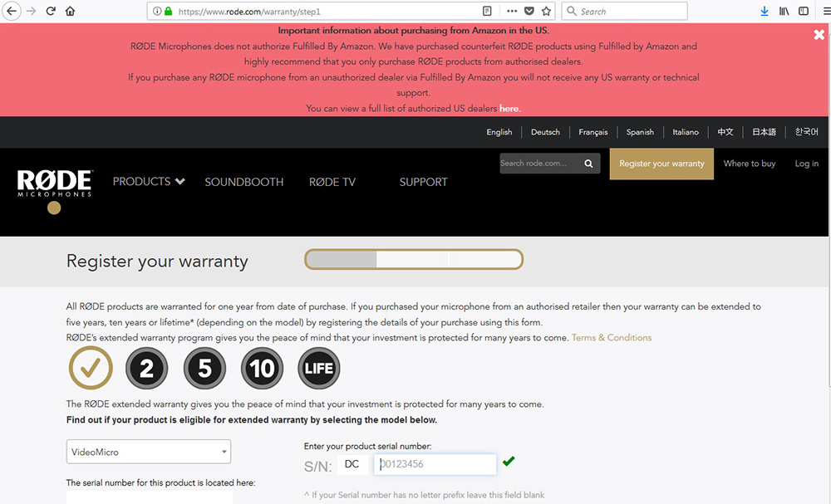Bookmark this page with the star icon
The image size is (831, 504).
[x=546, y=12]
